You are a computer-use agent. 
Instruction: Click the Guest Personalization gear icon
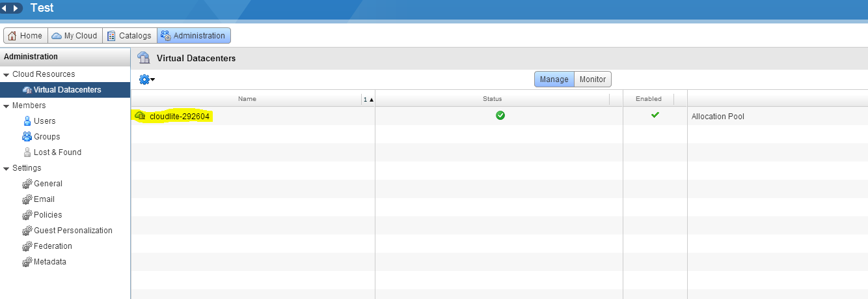tap(27, 231)
